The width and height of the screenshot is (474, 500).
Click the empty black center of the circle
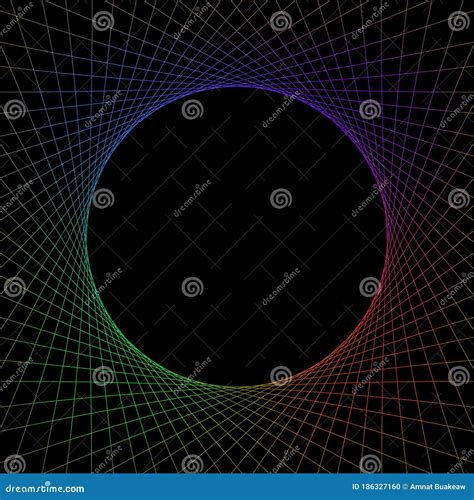[237, 237]
